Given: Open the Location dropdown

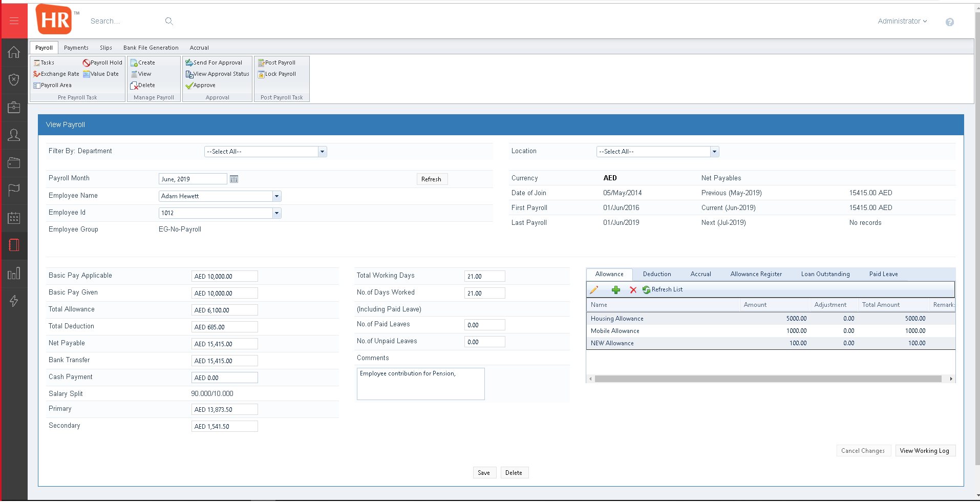Looking at the screenshot, I should pos(714,151).
